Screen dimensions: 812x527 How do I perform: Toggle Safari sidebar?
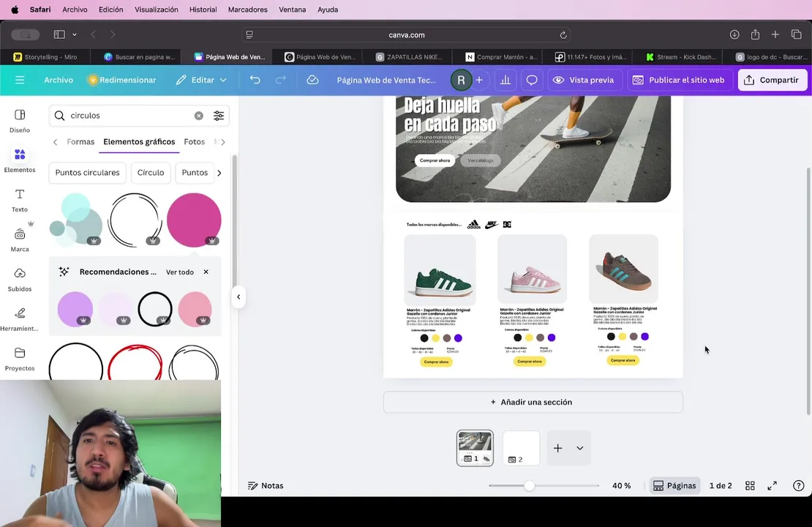(59, 34)
